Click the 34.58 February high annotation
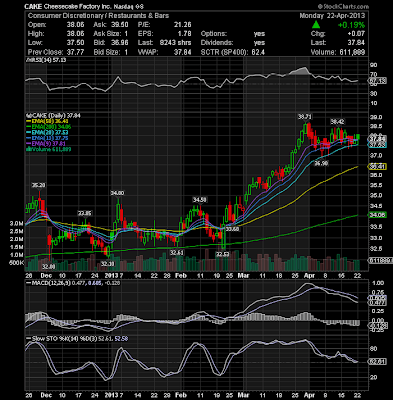Screen dimensions: 393x400 200,200
